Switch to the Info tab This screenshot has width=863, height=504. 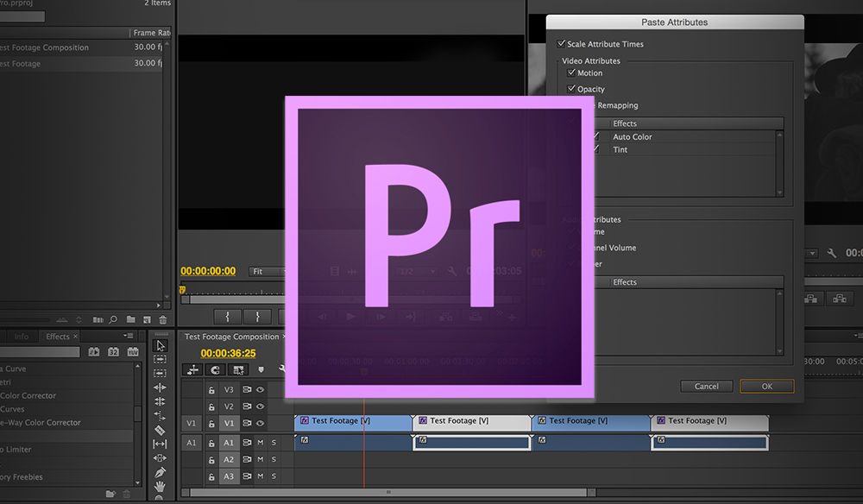click(x=20, y=336)
